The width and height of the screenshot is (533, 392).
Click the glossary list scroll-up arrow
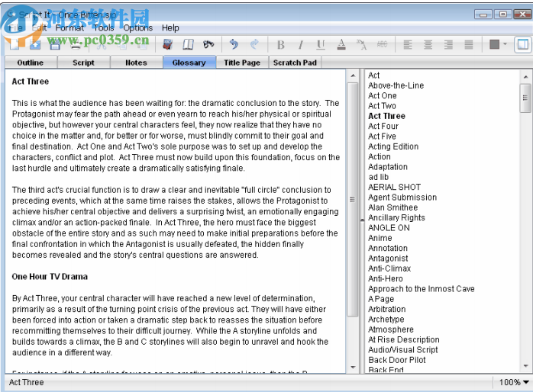(x=525, y=77)
